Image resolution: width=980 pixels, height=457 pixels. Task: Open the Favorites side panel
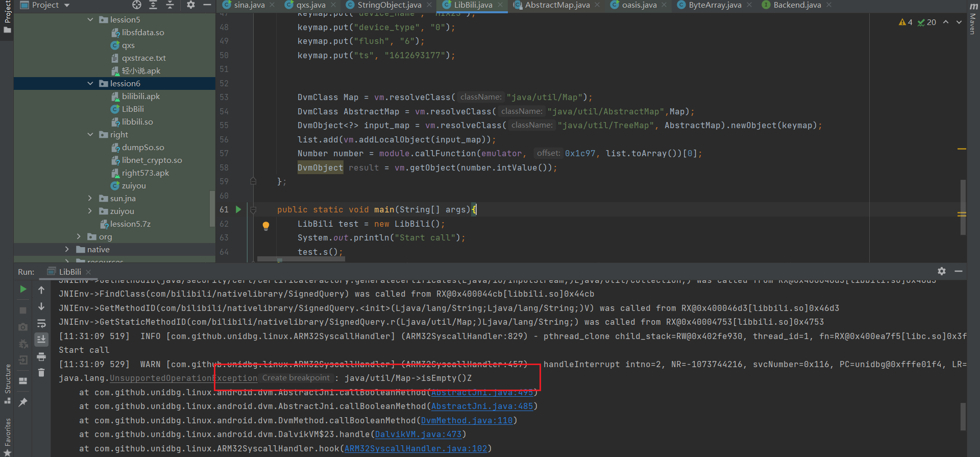point(7,437)
